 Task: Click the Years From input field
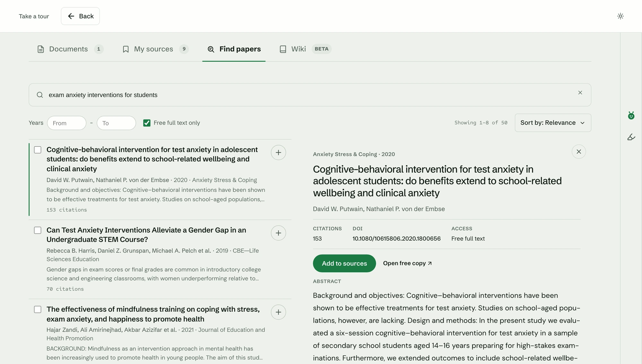(x=67, y=123)
